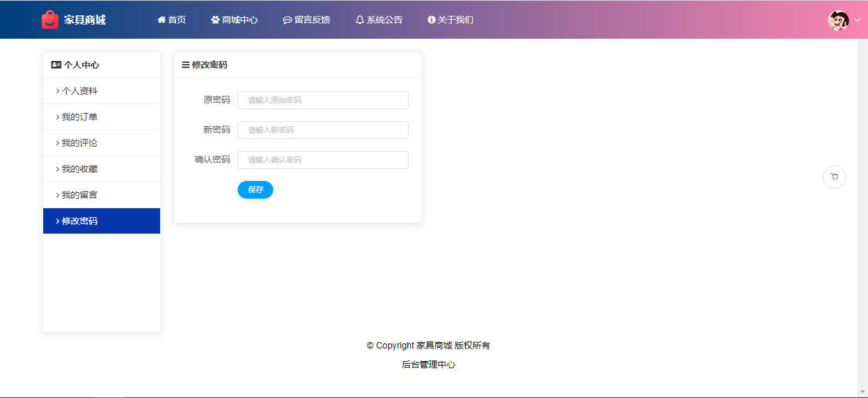Viewport: 868px width, 398px height.
Task: Go to 我的评论 in the sidebar
Action: point(79,143)
